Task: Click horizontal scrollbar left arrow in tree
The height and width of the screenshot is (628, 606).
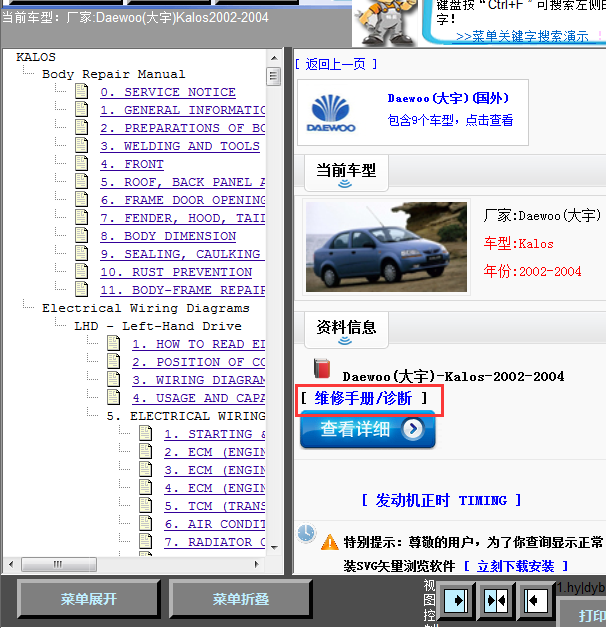Action: (x=11, y=564)
